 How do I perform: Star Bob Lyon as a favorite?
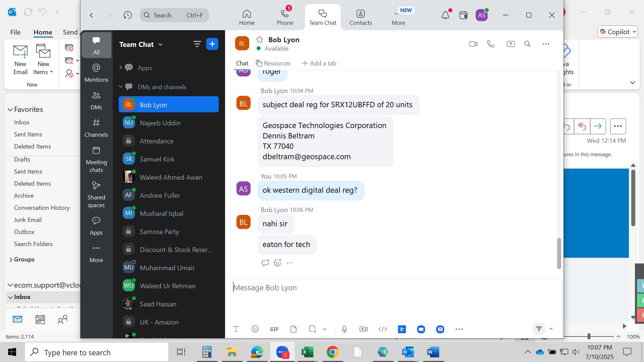coord(259,40)
